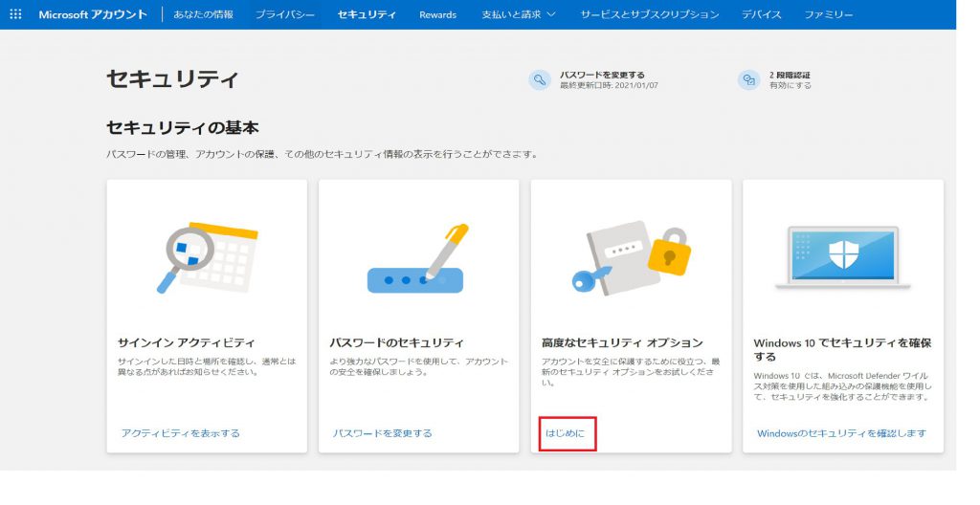This screenshot has height=505, width=980.
Task: Click the はじめに link
Action: pos(565,432)
